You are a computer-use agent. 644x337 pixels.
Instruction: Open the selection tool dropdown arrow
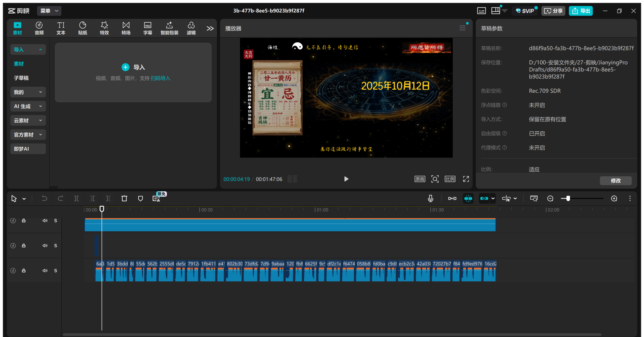coord(24,199)
